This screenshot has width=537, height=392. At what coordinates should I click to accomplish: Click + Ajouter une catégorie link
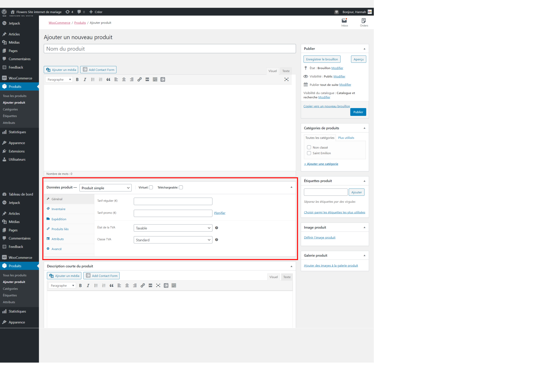[321, 164]
